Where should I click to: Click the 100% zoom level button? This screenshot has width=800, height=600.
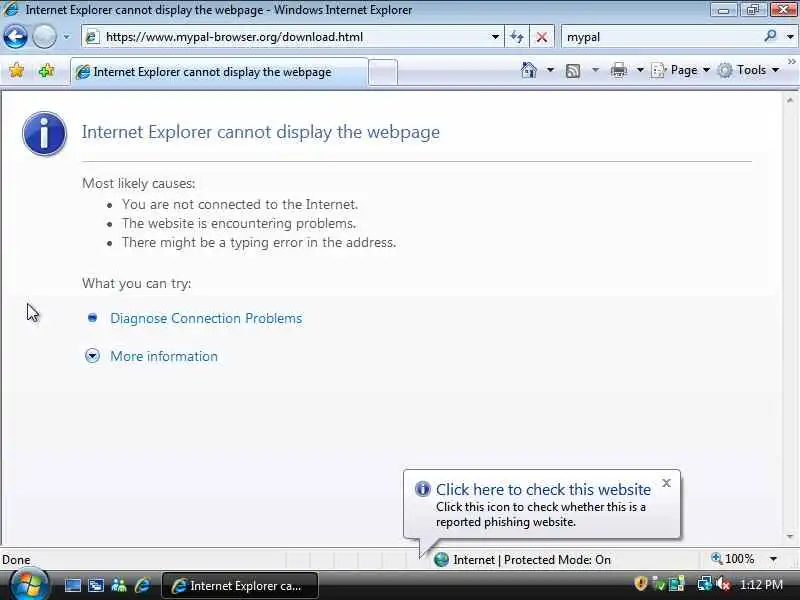(733, 559)
